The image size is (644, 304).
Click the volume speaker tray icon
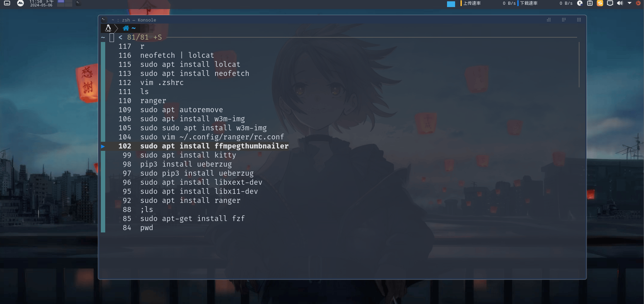pyautogui.click(x=620, y=3)
